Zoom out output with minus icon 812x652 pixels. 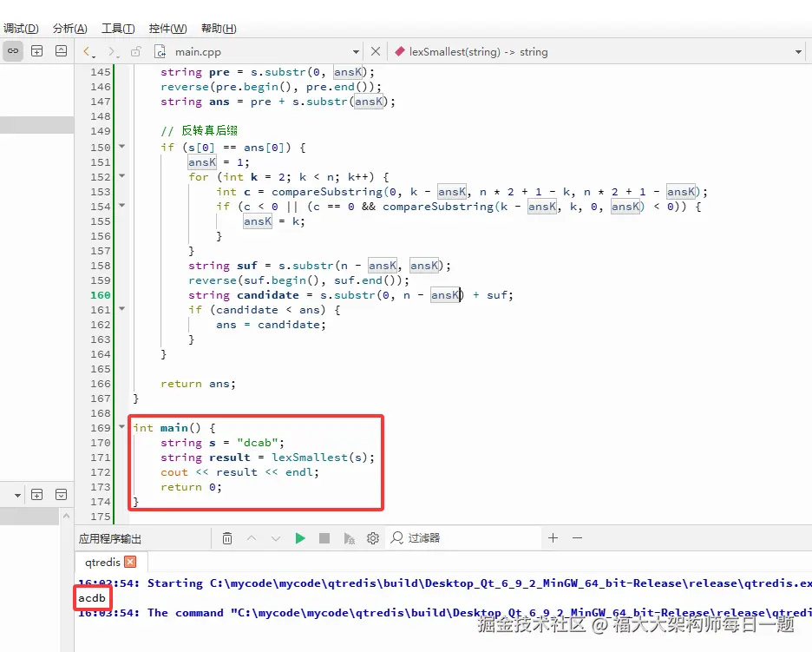[578, 538]
